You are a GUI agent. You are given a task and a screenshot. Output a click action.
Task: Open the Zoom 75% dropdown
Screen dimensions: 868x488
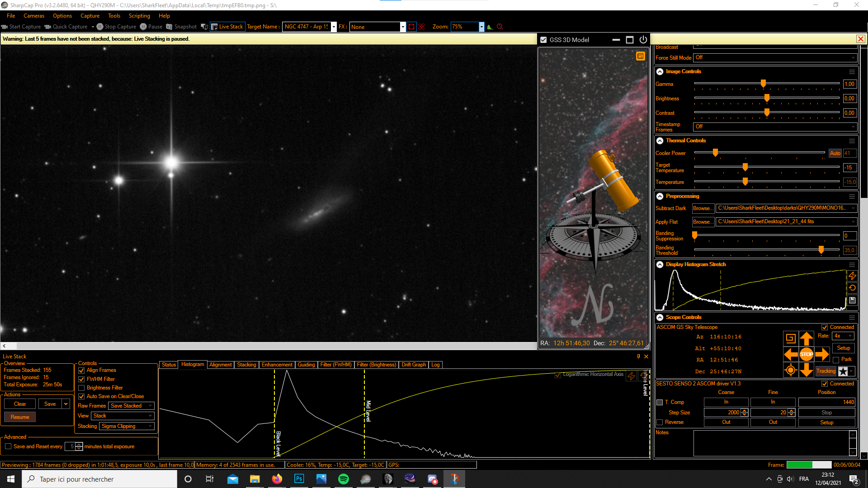481,27
